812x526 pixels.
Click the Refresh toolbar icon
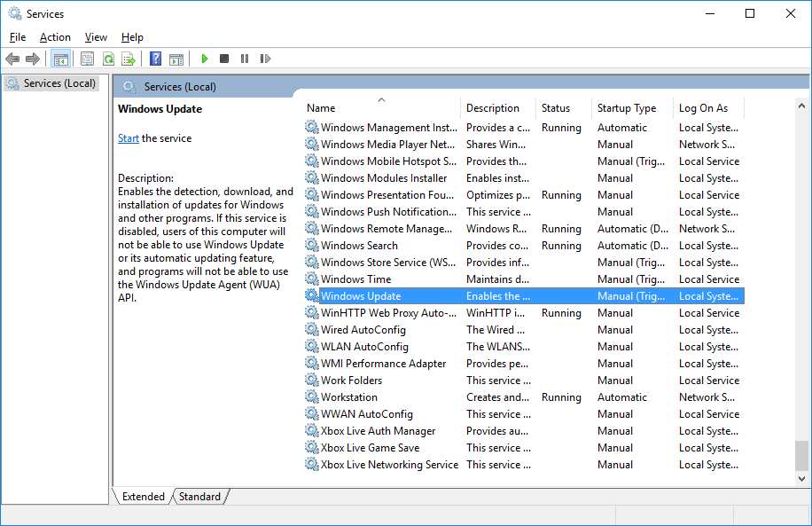tap(108, 59)
